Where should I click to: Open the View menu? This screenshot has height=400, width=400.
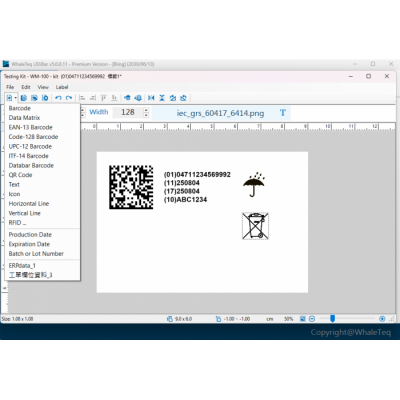click(43, 87)
